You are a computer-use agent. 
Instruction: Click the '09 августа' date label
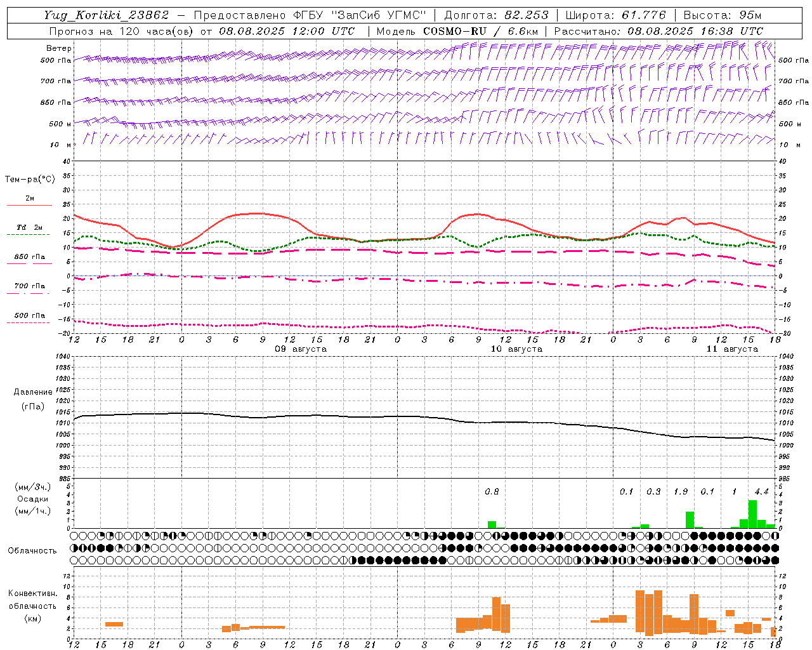pyautogui.click(x=301, y=349)
